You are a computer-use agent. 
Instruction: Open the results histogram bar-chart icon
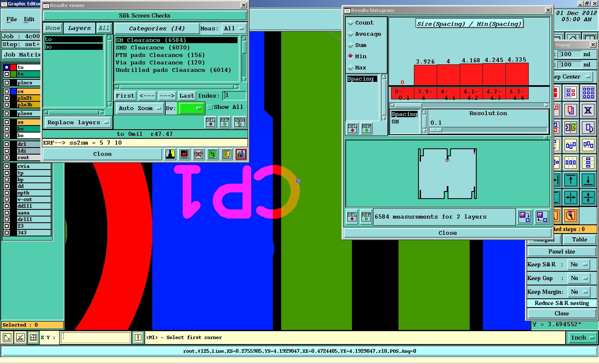(x=240, y=154)
